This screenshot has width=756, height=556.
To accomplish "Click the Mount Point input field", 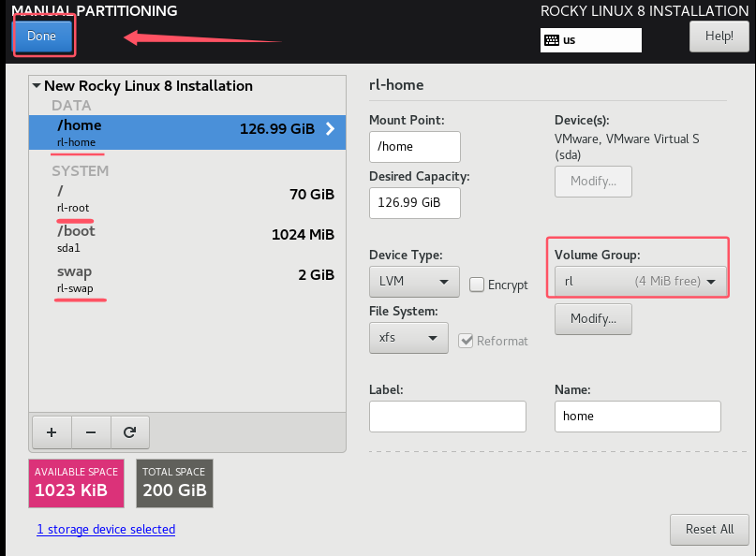I will (415, 146).
